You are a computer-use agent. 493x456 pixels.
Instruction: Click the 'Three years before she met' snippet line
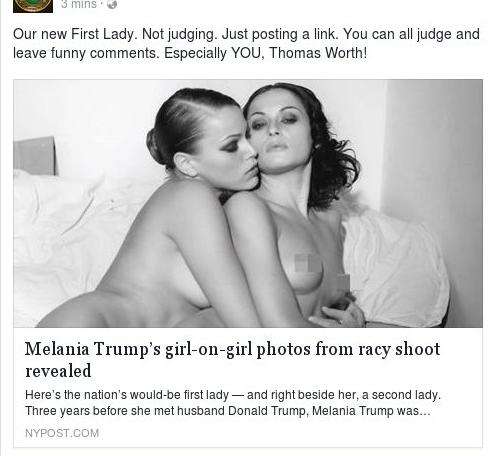pyautogui.click(x=228, y=411)
